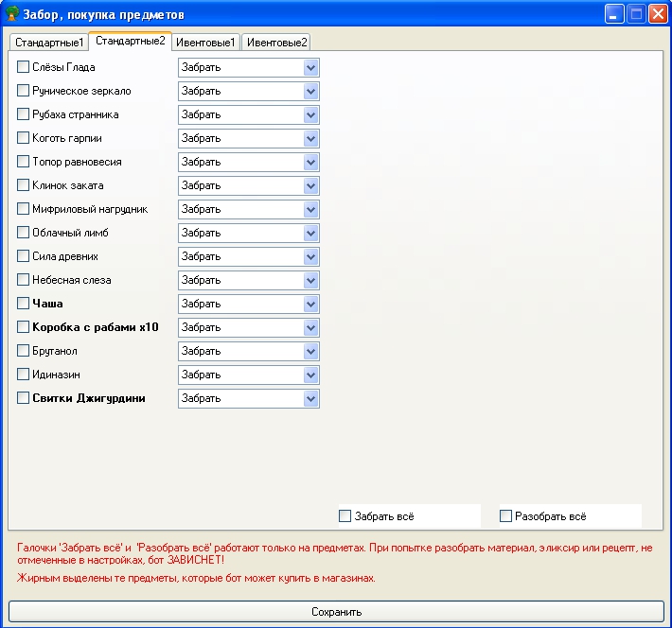The height and width of the screenshot is (628, 672).
Task: Check the Свитки Джигурдини checkbox
Action: pos(24,398)
